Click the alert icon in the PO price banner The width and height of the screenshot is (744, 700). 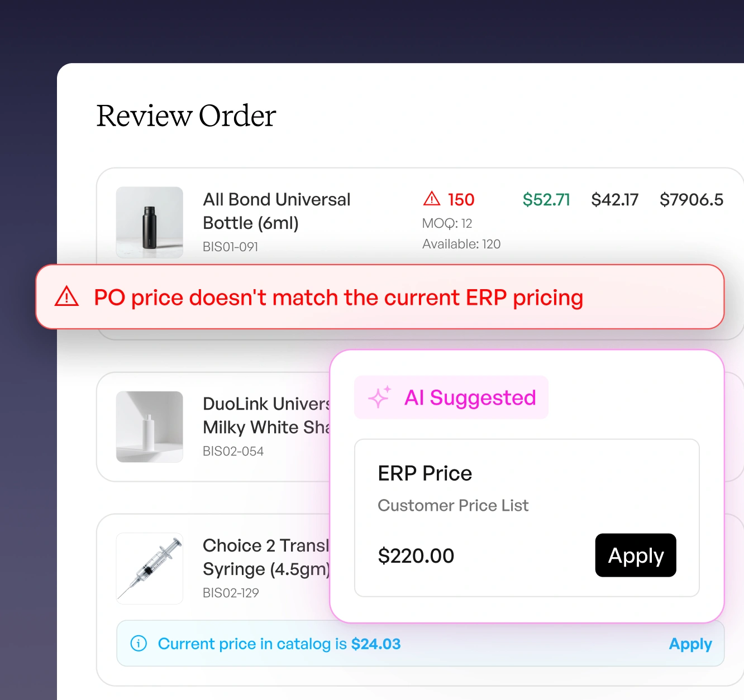coord(66,296)
